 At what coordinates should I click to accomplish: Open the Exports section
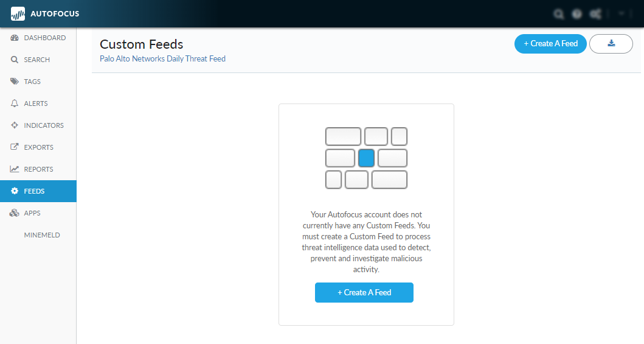(x=38, y=147)
